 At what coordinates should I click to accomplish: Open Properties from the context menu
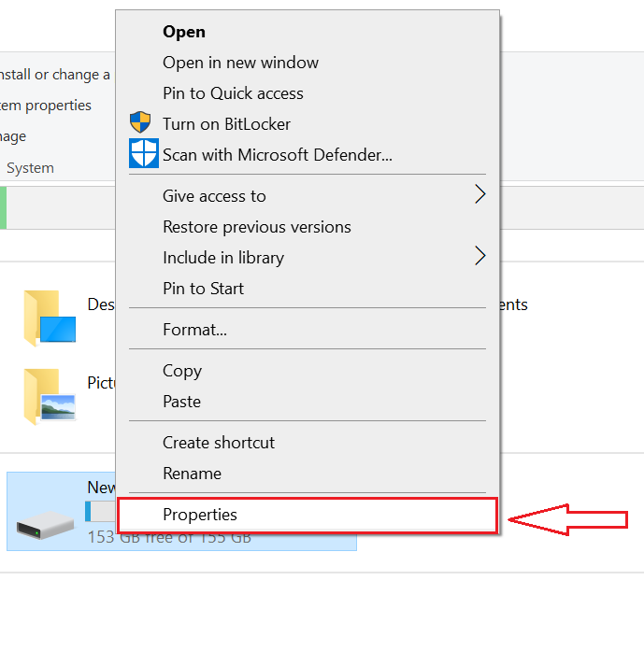click(308, 515)
